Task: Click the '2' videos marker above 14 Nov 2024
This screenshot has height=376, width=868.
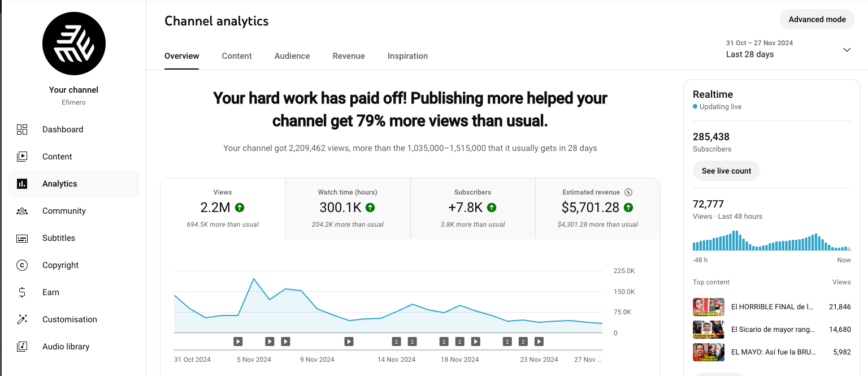Action: (397, 342)
